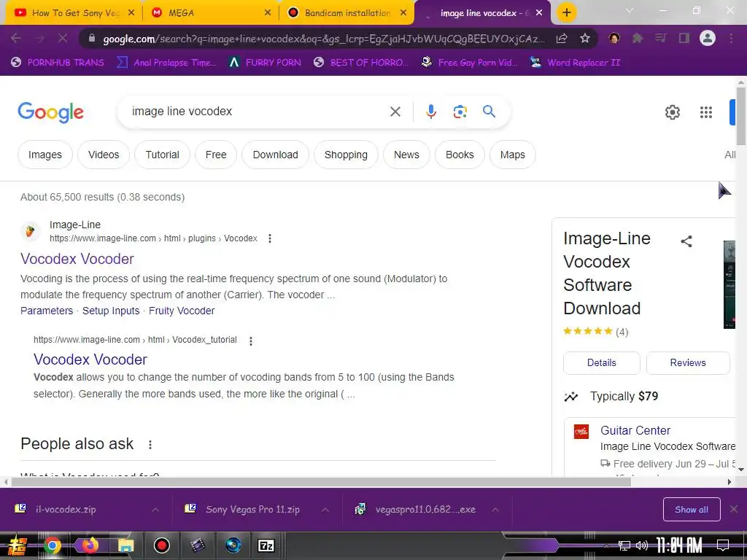Viewport: 747px width, 560px height.
Task: Toggle Chrome side panel icon
Action: [x=684, y=38]
